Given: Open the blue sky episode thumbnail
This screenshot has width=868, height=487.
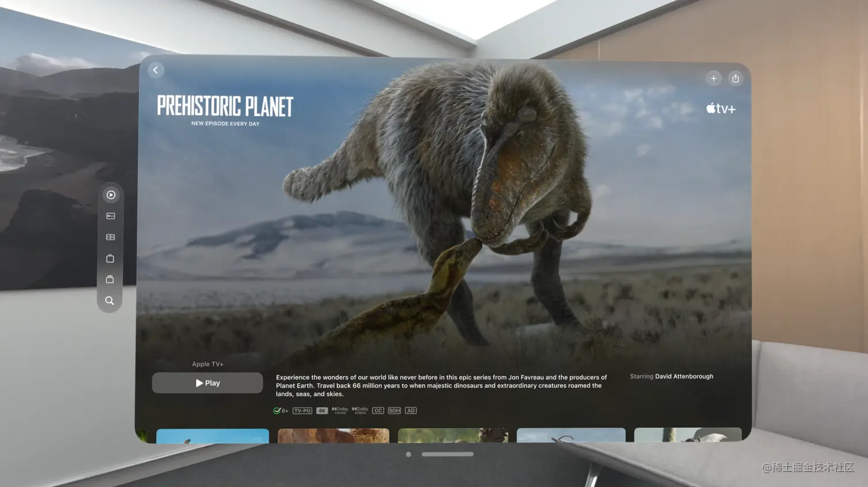Looking at the screenshot, I should (212, 436).
